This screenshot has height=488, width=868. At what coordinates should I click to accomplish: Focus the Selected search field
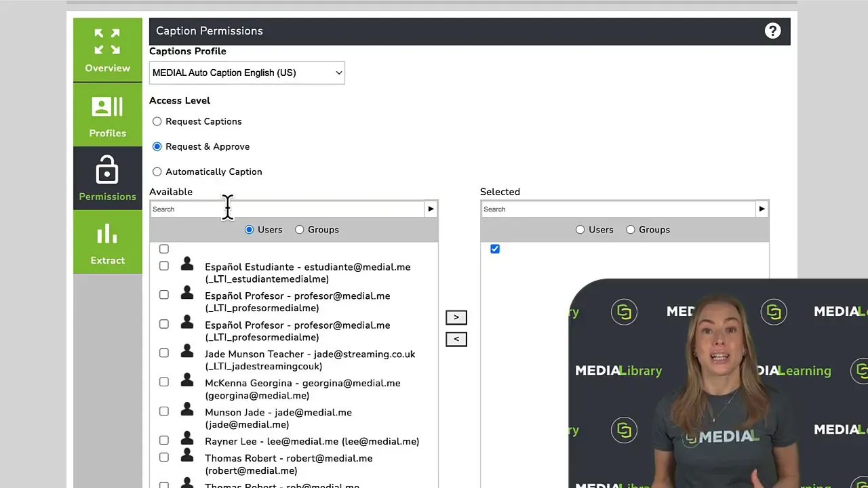618,209
